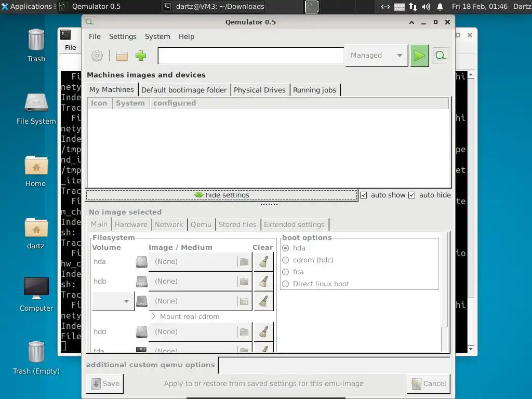Clear hdb image with broom icon
This screenshot has width=532, height=399.
click(263, 281)
